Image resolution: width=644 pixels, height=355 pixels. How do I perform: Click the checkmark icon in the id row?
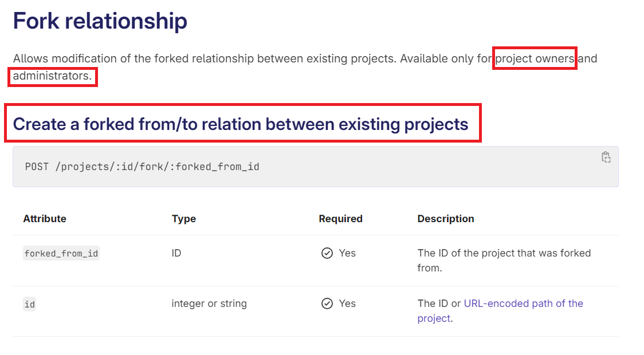coord(327,303)
